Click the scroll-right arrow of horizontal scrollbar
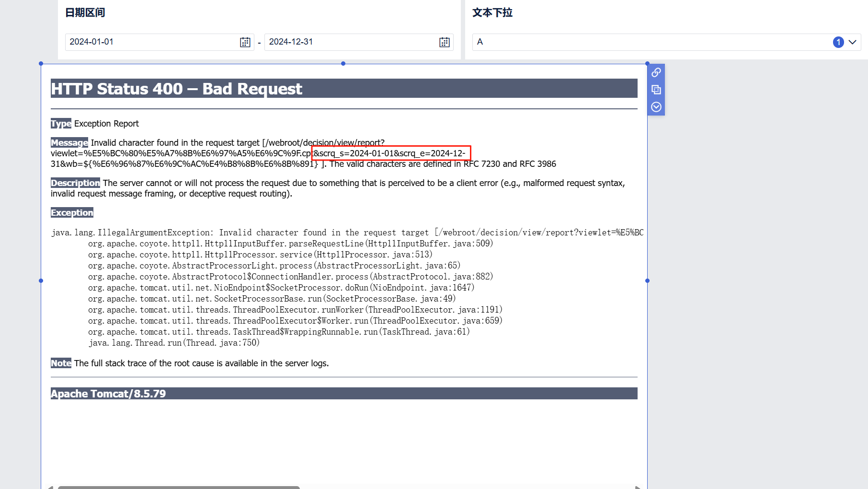 pos(638,487)
